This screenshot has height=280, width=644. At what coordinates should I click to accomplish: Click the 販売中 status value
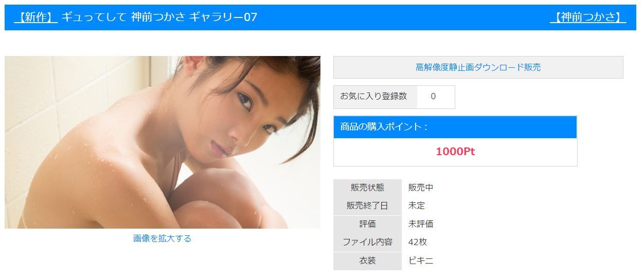tap(421, 188)
